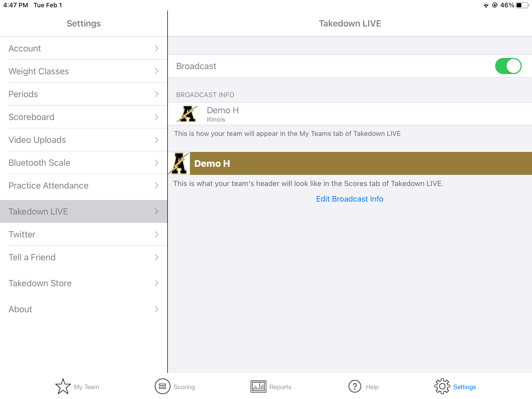Viewport: 532px width, 399px height.
Task: Tap the logo in the gold header banner
Action: point(179,163)
